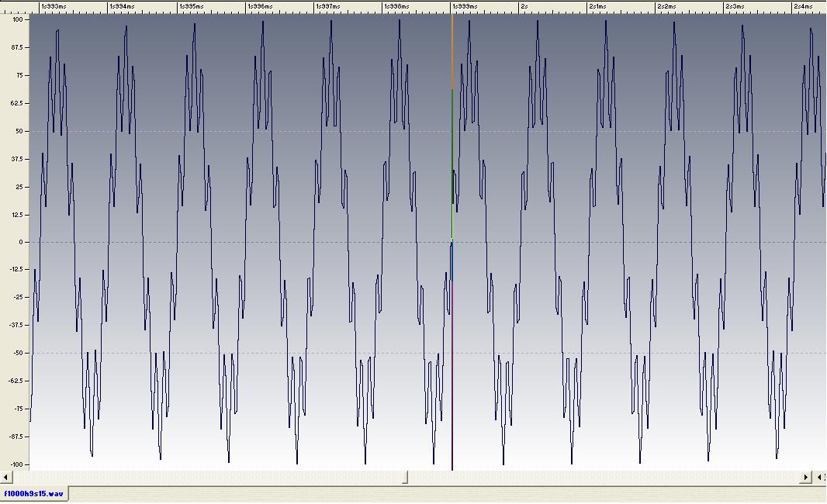The image size is (827, 504).
Task: Click the -62.5 amplitude scale label
Action: (x=16, y=381)
